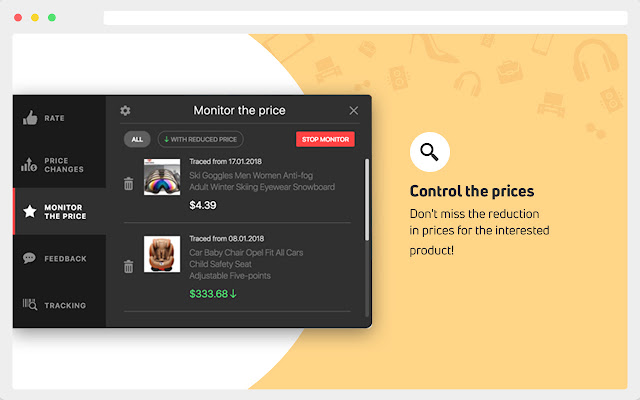The width and height of the screenshot is (640, 400).
Task: Click the Price Changes chart icon
Action: click(x=30, y=165)
